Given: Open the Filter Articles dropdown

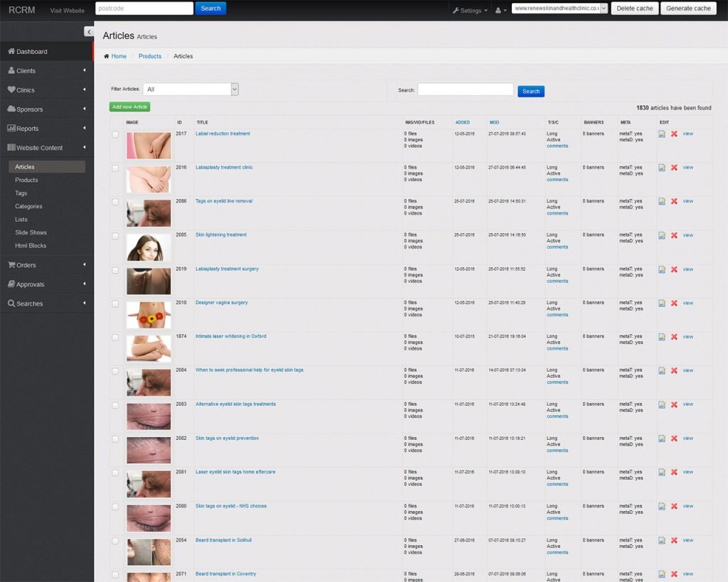Looking at the screenshot, I should tap(191, 89).
